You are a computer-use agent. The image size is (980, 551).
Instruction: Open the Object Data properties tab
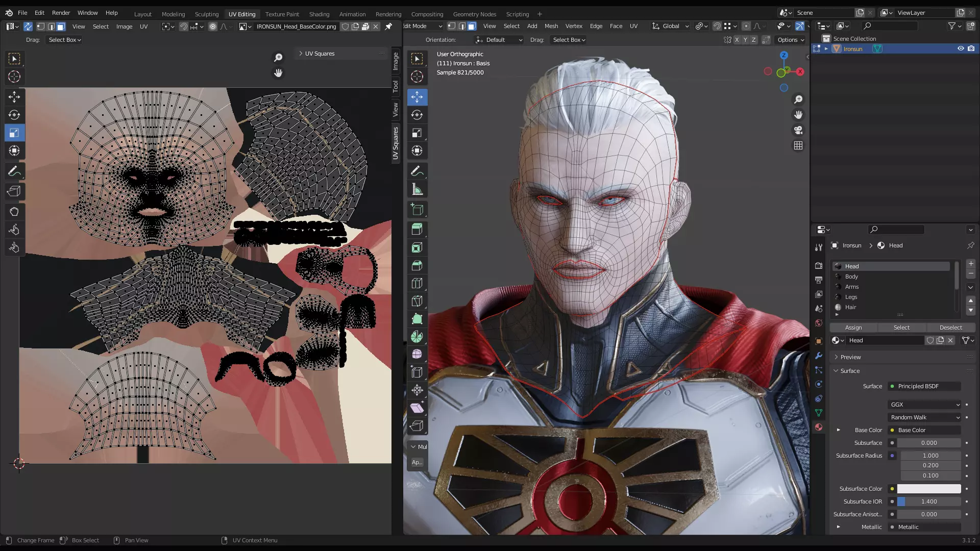(819, 413)
